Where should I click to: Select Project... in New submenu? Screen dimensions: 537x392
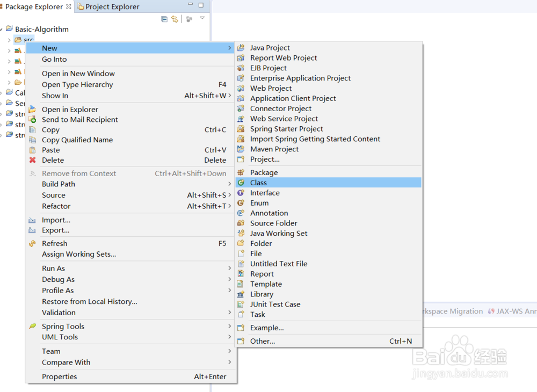point(329,159)
